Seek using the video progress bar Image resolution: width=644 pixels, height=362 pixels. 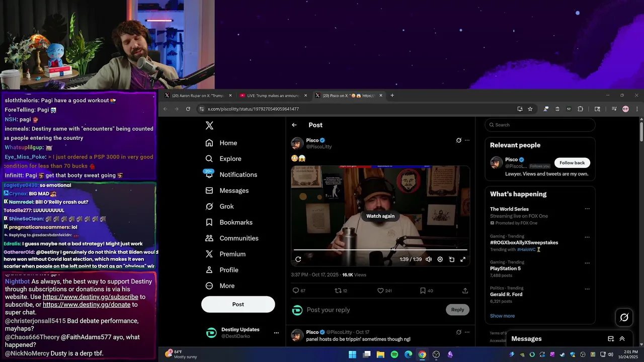click(380, 249)
